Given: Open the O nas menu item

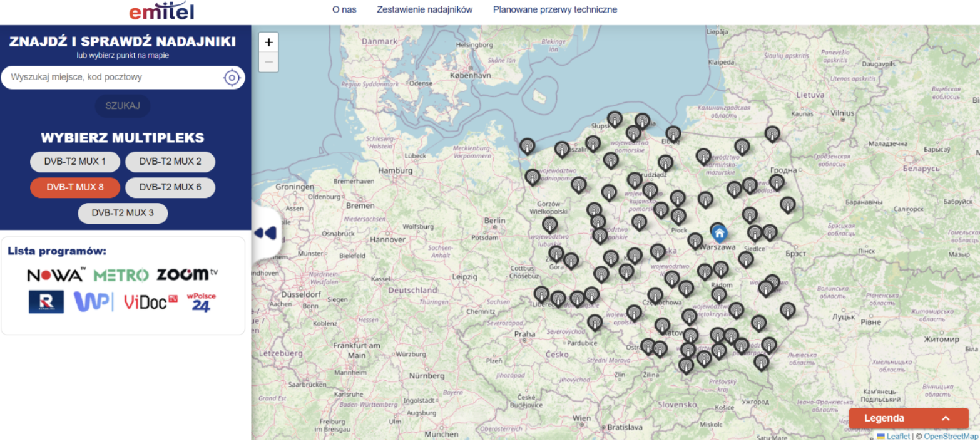Looking at the screenshot, I should [x=344, y=9].
